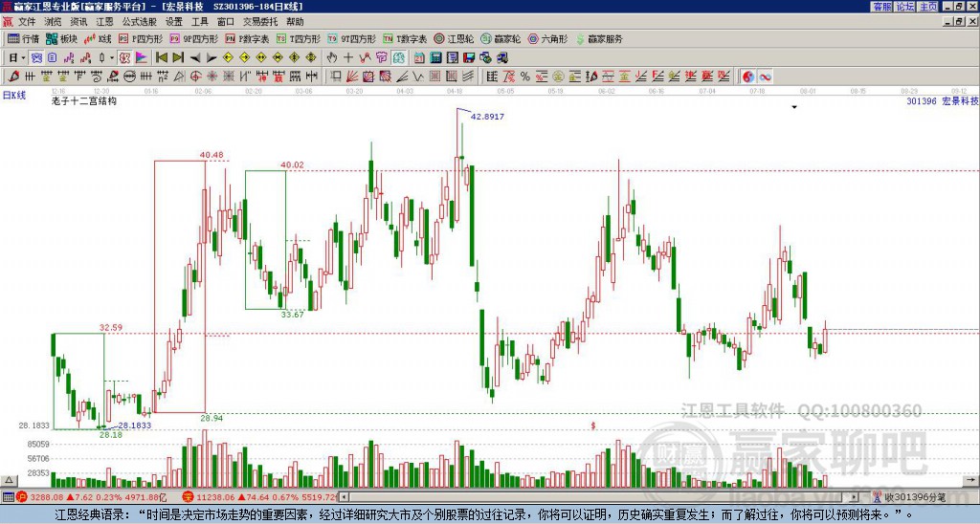The image size is (980, 524).
Task: Open the 帮助 menu
Action: (295, 22)
